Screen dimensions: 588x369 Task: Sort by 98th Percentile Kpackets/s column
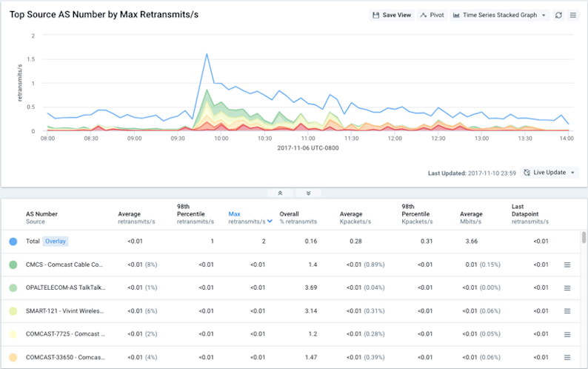pyautogui.click(x=417, y=214)
